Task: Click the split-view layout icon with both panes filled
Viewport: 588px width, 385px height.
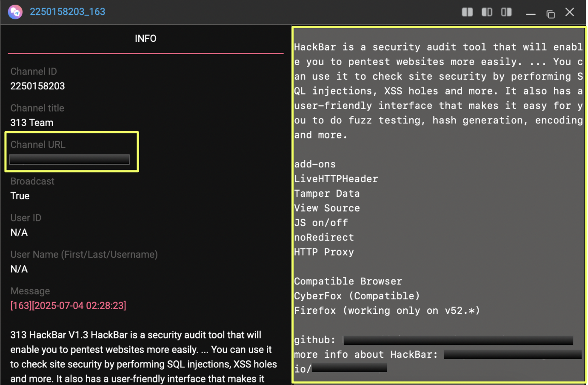Action: click(467, 12)
